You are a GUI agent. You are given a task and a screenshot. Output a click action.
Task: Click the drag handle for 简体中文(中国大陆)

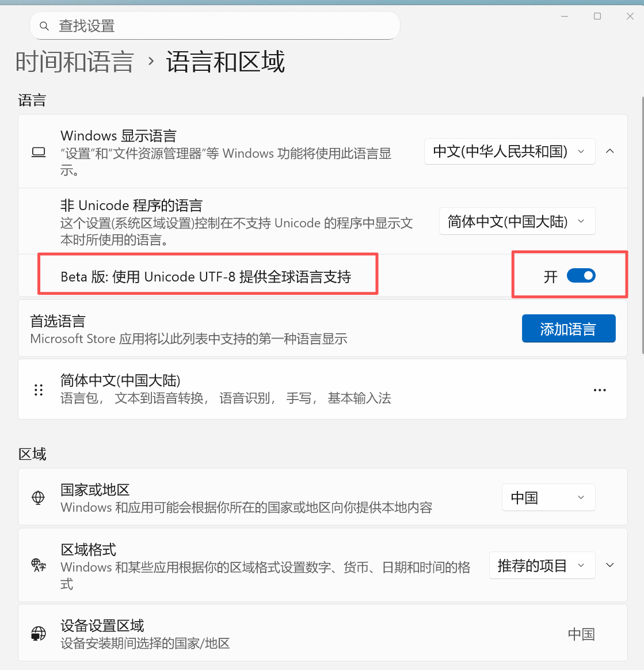[x=39, y=390]
